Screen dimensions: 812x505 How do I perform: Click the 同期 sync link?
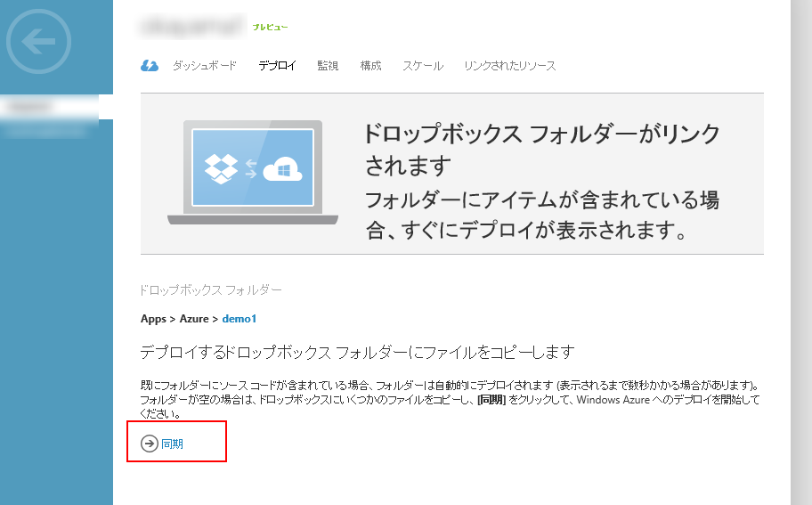point(173,444)
